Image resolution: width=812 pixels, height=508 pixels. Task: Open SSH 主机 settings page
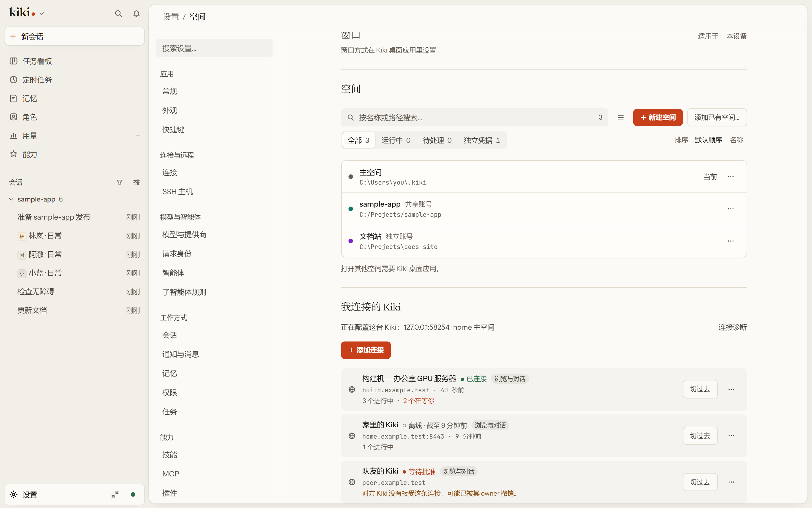(x=214, y=192)
